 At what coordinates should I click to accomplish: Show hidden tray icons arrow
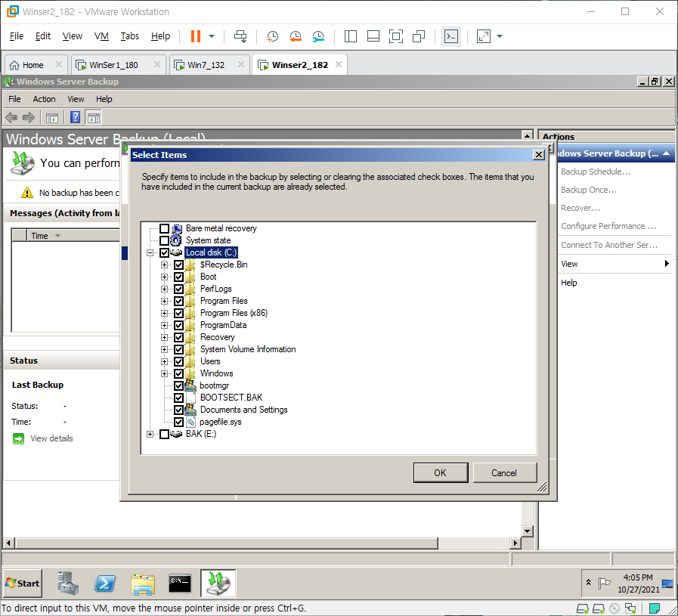588,582
